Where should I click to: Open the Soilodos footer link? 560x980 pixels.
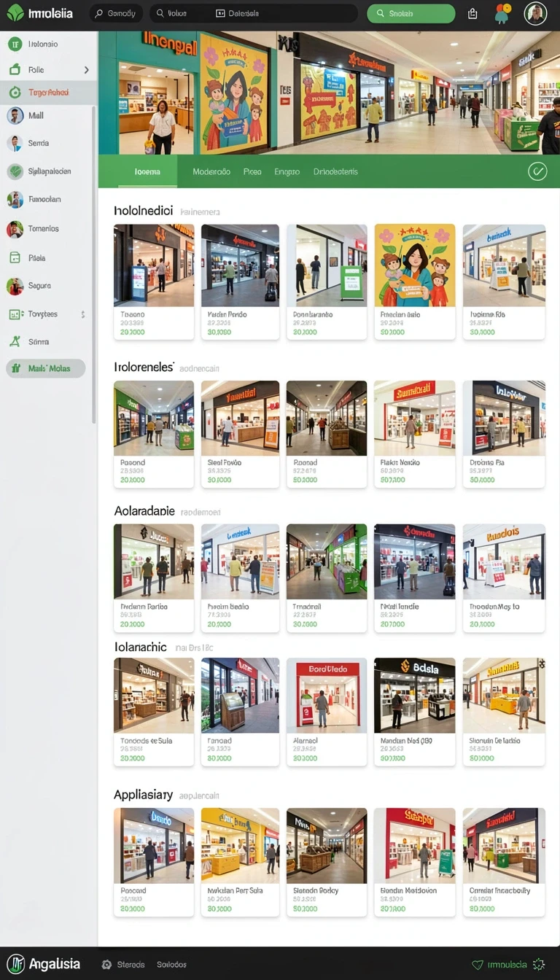pos(171,965)
